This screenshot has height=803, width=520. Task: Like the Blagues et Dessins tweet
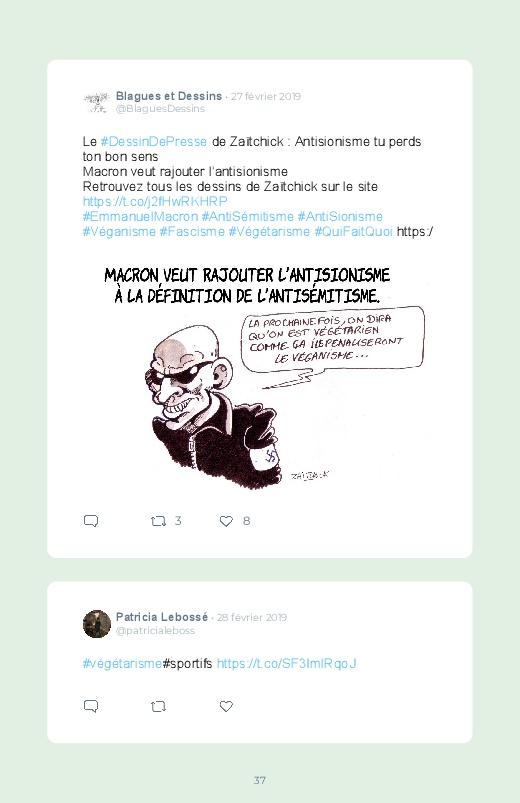226,521
